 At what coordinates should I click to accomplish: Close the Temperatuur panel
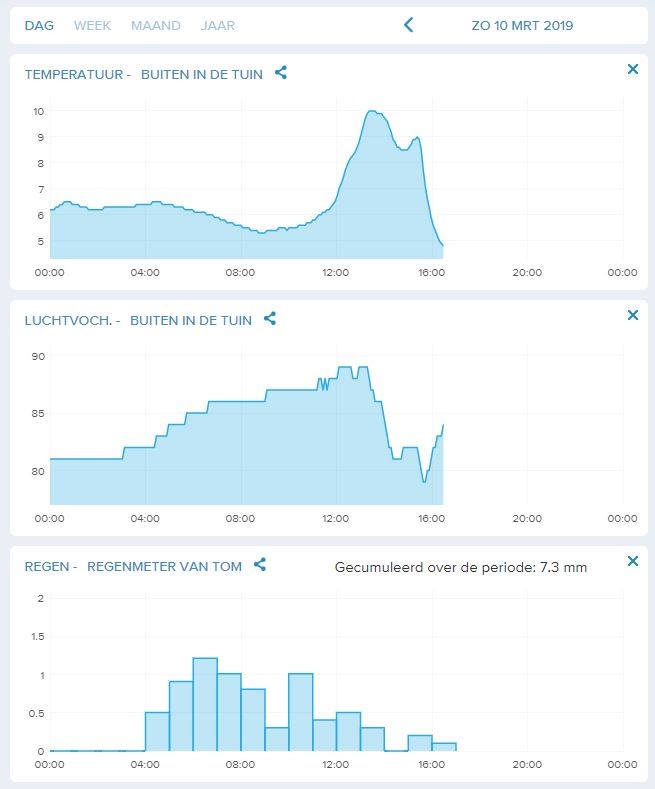click(633, 69)
